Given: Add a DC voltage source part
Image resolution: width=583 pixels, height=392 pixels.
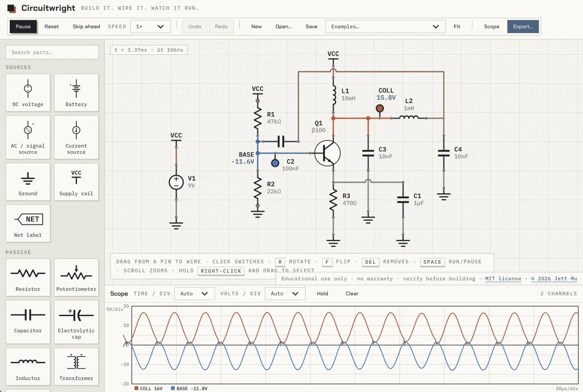Looking at the screenshot, I should 28,92.
